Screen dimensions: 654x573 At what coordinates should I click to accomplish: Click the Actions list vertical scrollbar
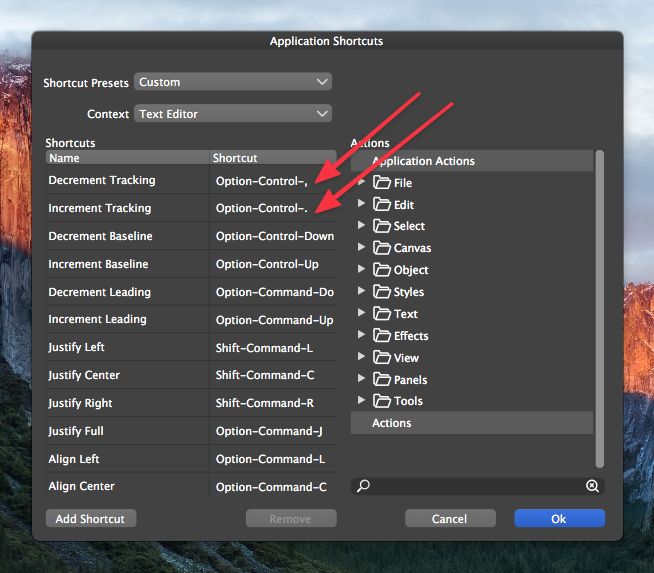pos(600,309)
